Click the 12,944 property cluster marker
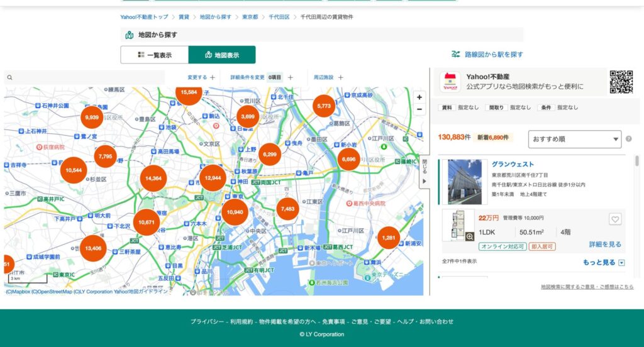Viewport: 644px width, 347px height. click(213, 178)
